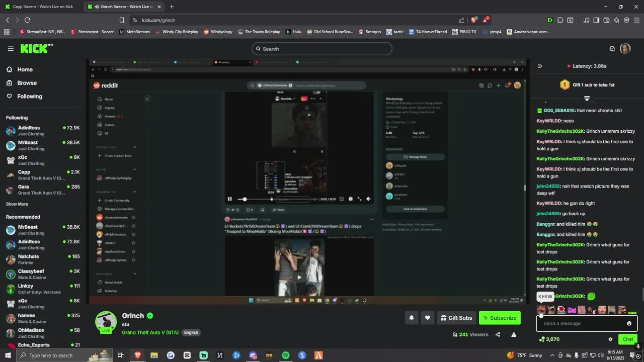Click the channel points balance 3,670

coord(549,339)
